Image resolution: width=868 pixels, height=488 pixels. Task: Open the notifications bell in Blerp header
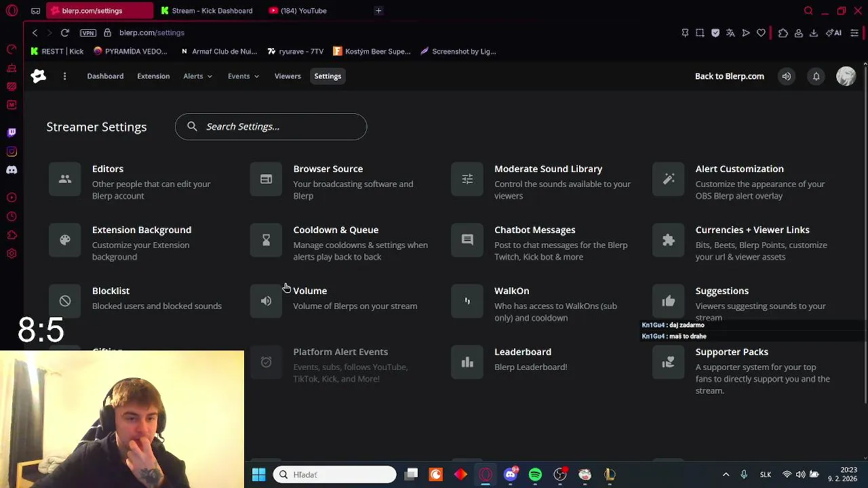pos(816,76)
